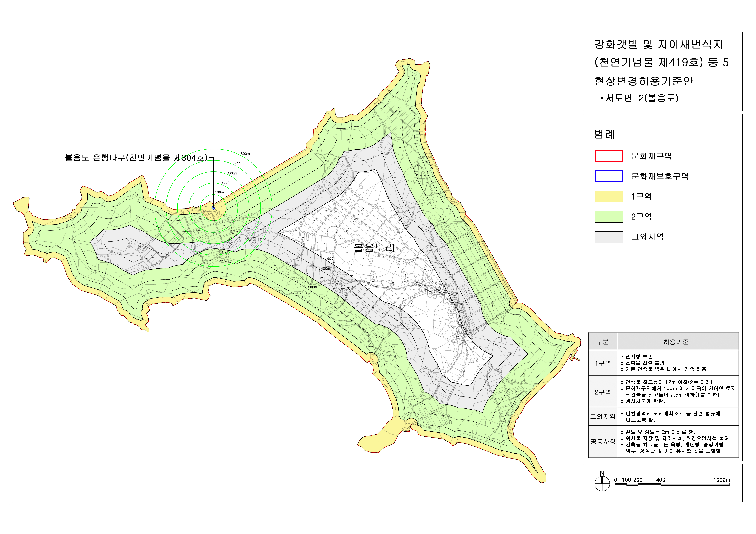This screenshot has width=756, height=534.
Task: Click the red 문화재구역 legend box
Action: 608,156
